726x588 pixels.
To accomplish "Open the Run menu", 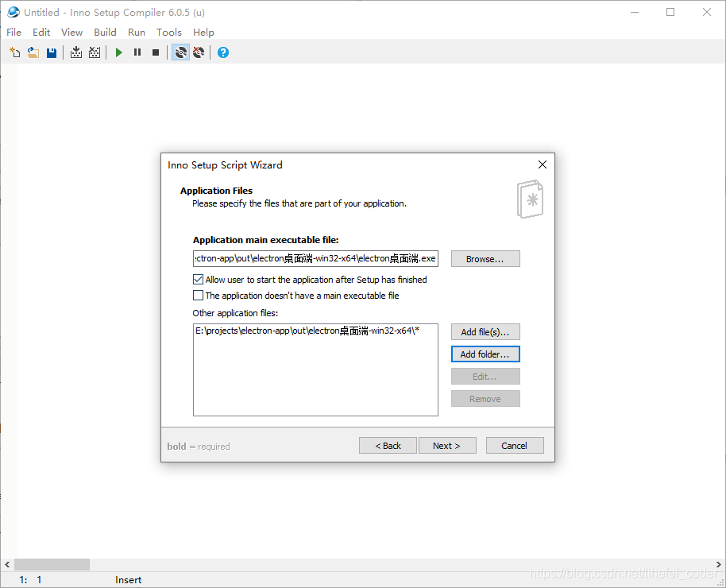I will [137, 32].
